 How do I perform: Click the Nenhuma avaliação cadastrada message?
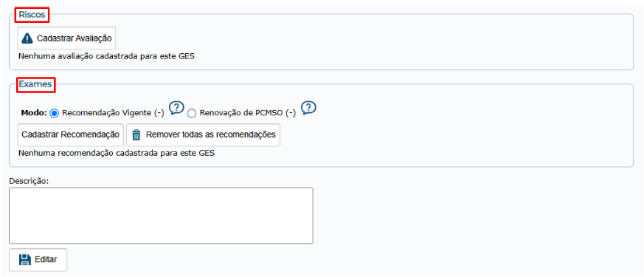click(x=106, y=56)
